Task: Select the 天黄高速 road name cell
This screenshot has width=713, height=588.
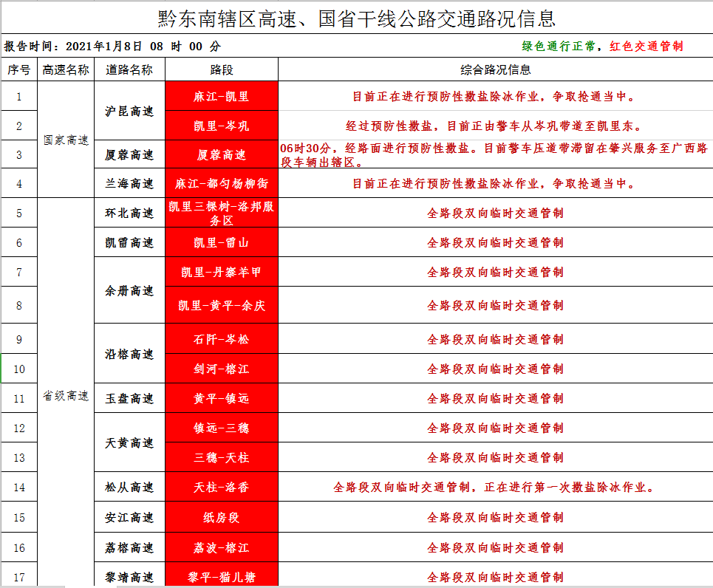Action: pyautogui.click(x=129, y=442)
